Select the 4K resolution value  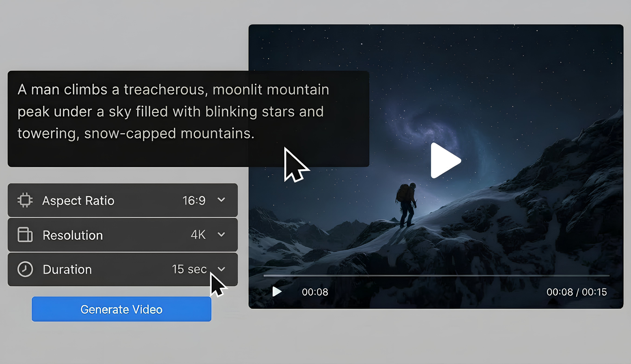197,235
